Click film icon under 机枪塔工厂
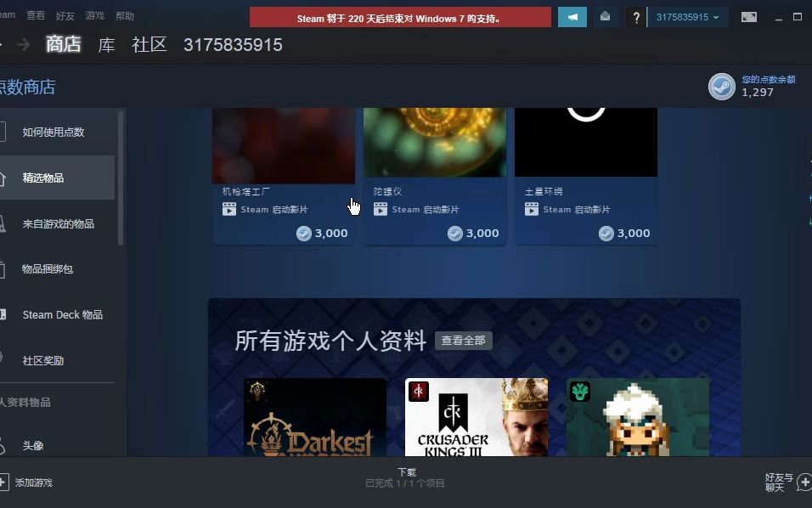Viewport: 812px width, 508px height. click(228, 209)
